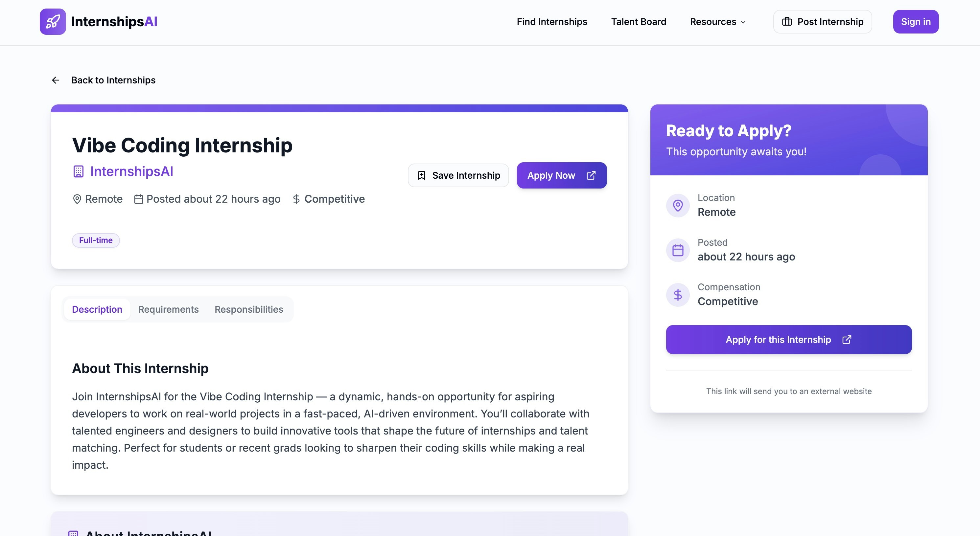This screenshot has height=536, width=980.
Task: Select the Description tab
Action: (x=97, y=309)
